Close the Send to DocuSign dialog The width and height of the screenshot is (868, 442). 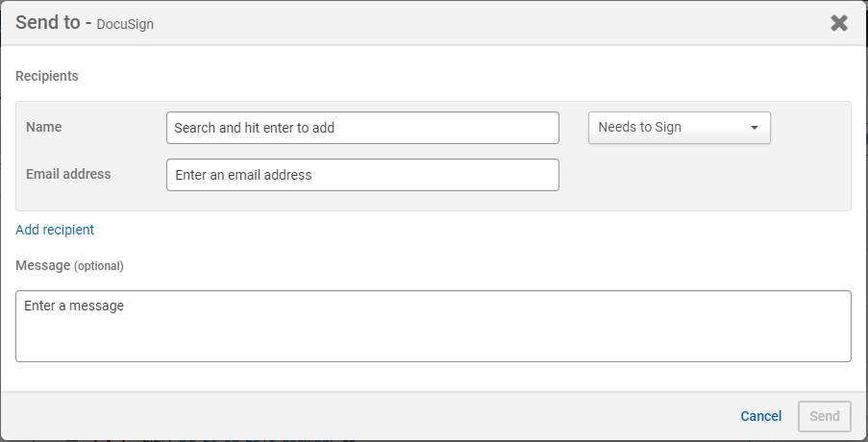(x=839, y=23)
